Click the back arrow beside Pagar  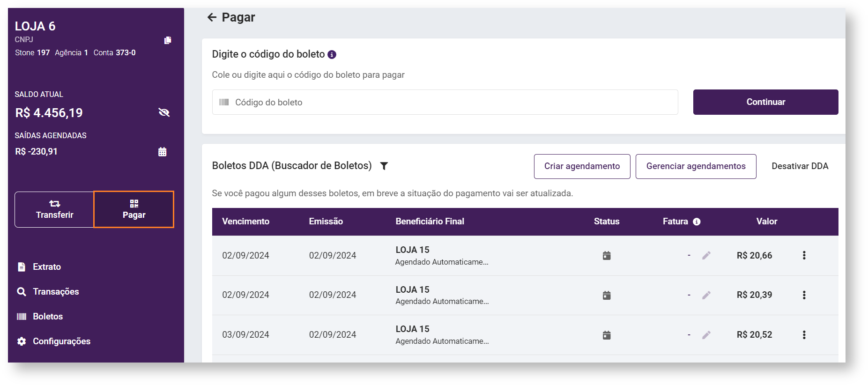coord(212,17)
